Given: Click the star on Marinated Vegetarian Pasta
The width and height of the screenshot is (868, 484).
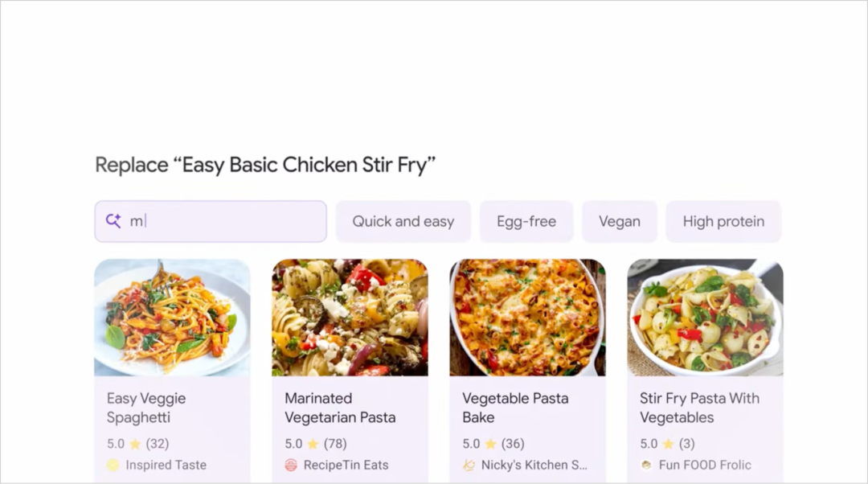Looking at the screenshot, I should (x=313, y=444).
